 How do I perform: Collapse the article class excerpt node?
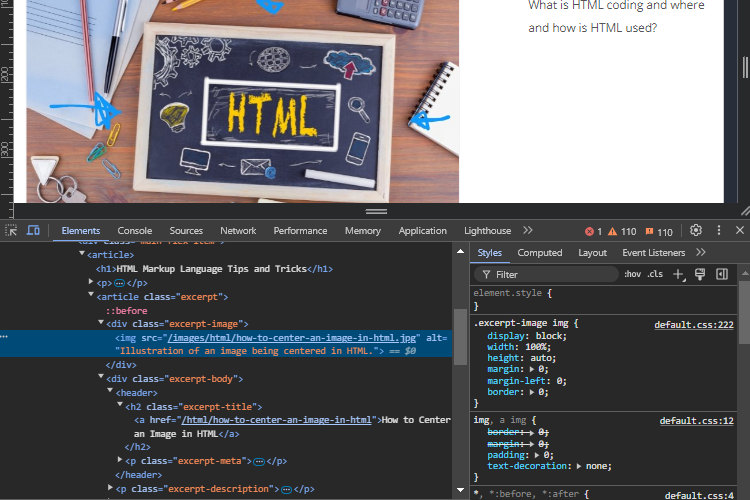tap(91, 295)
